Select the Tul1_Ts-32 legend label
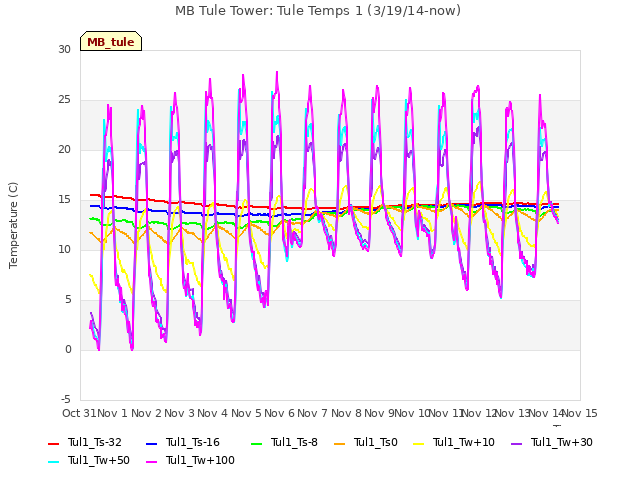640x480 pixels. click(x=95, y=442)
